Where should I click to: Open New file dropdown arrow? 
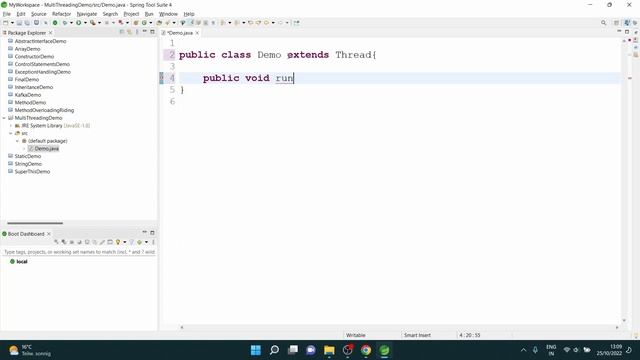[x=12, y=23]
